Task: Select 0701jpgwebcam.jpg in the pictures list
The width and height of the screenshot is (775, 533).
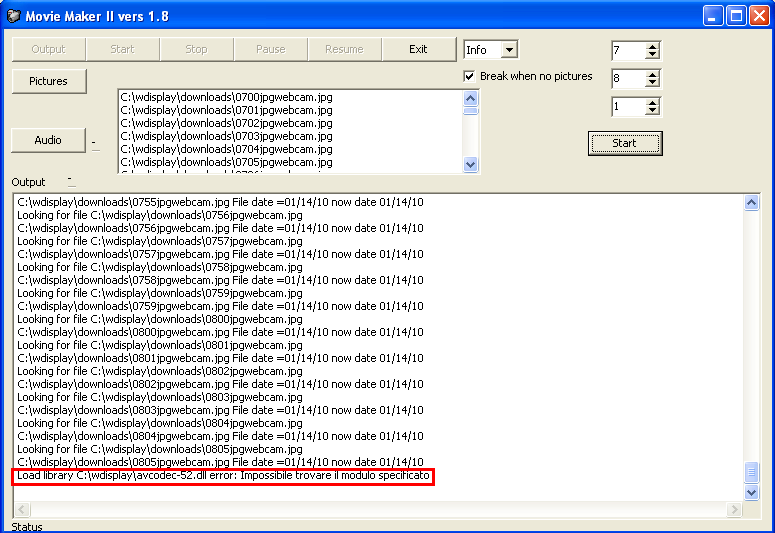Action: [226, 110]
